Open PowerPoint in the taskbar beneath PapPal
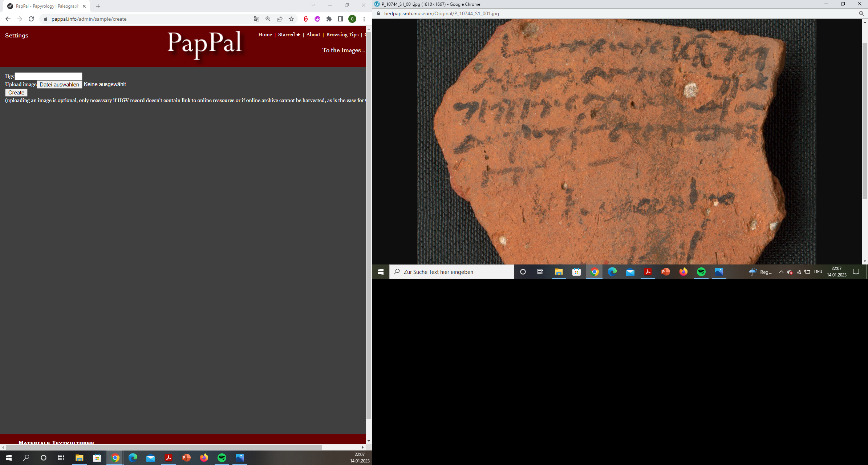This screenshot has height=465, width=868. coord(186,458)
